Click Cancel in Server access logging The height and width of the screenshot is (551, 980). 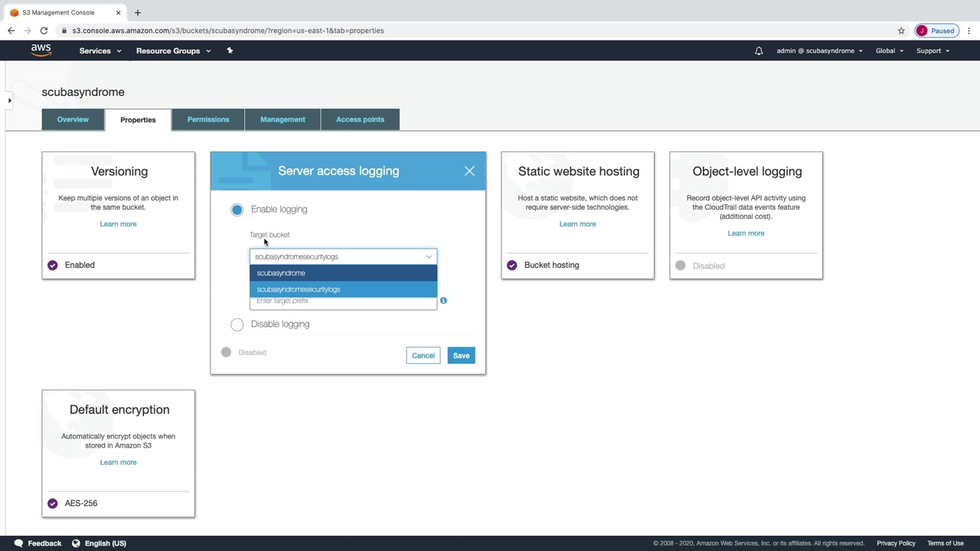[x=423, y=355]
